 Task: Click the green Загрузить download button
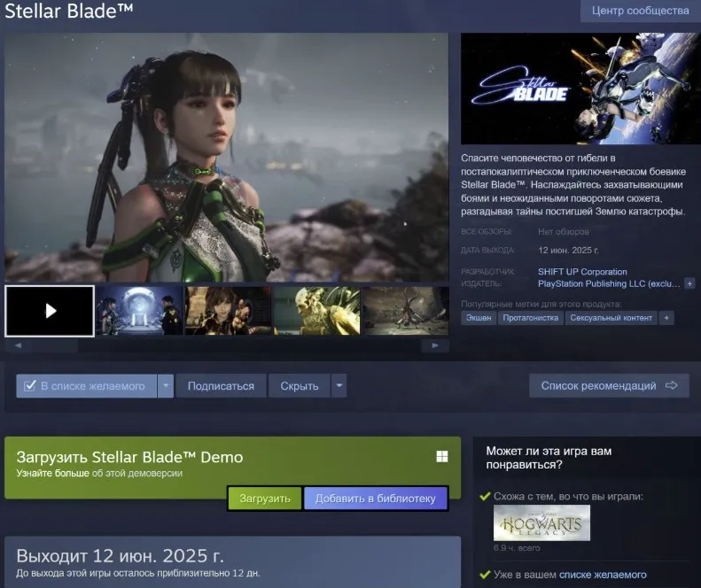tap(265, 499)
